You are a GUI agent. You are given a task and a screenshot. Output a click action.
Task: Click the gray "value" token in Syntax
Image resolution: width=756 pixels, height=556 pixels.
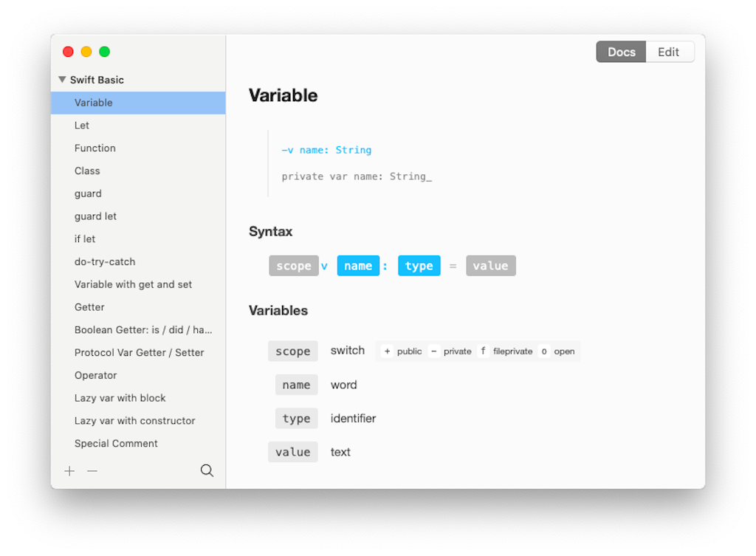tap(490, 265)
